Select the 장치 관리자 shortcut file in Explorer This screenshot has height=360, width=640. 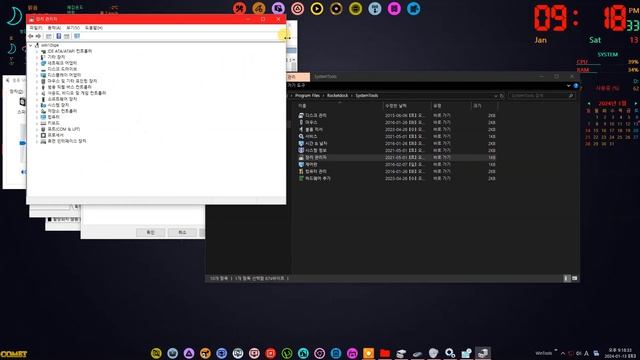(316, 158)
